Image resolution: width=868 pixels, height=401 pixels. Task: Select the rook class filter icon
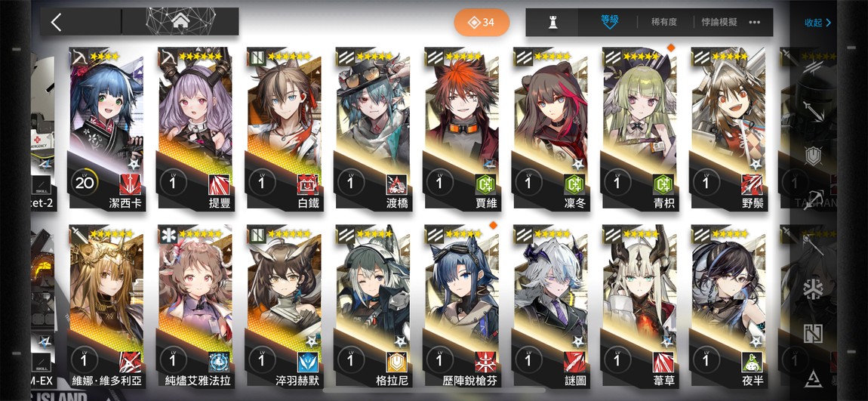click(x=552, y=22)
